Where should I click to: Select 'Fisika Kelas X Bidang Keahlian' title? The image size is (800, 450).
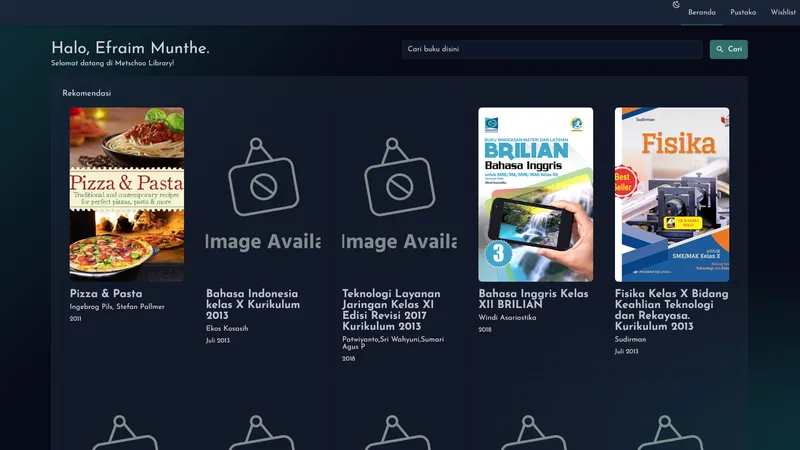[671, 310]
